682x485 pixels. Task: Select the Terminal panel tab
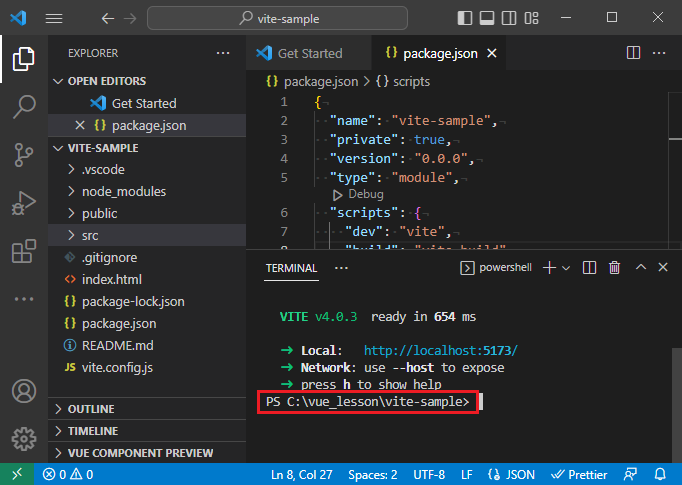pyautogui.click(x=291, y=268)
